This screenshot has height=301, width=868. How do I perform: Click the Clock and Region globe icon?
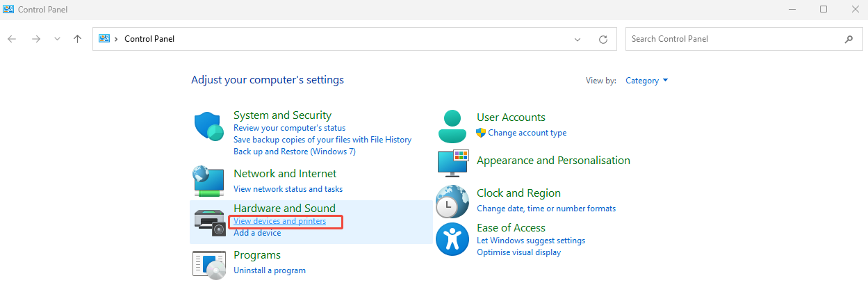pyautogui.click(x=452, y=202)
